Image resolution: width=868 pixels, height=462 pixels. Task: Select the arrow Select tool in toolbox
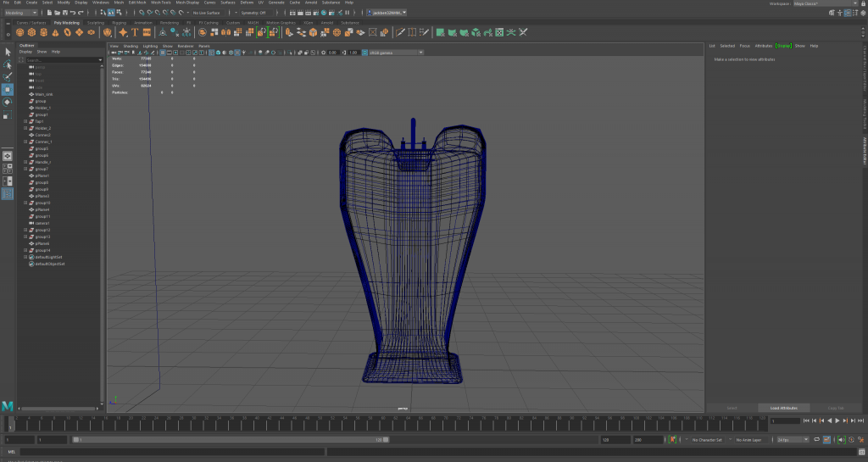point(8,52)
